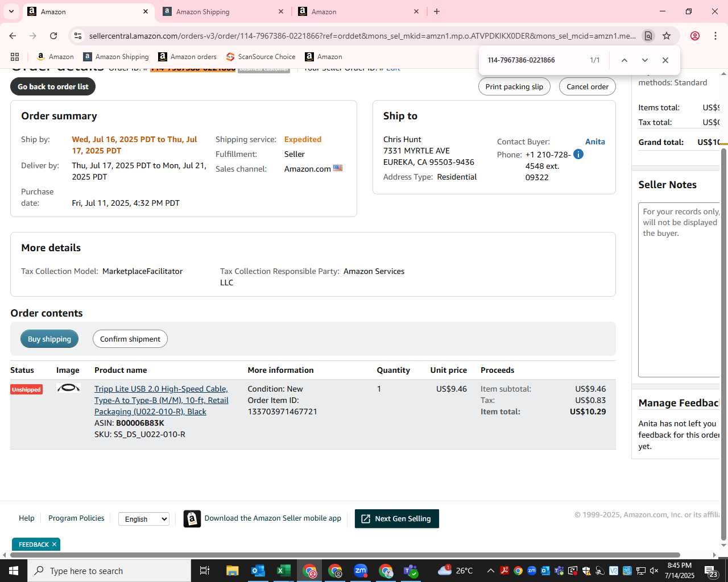728x582 pixels.
Task: Open Chrome's three-dot menu
Action: tap(715, 36)
